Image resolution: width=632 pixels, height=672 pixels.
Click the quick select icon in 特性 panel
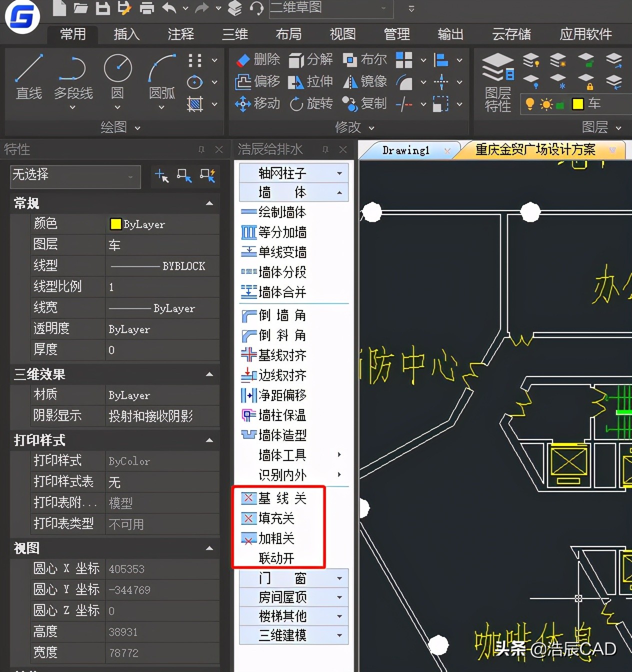(207, 176)
